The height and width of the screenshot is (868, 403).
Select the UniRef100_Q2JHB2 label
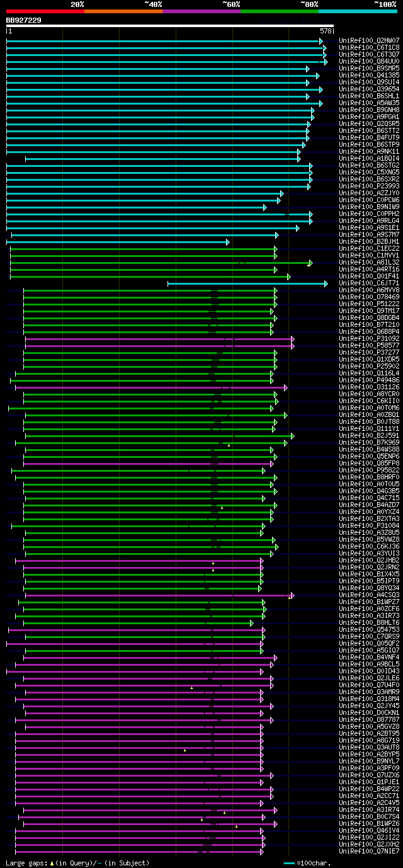click(x=369, y=560)
